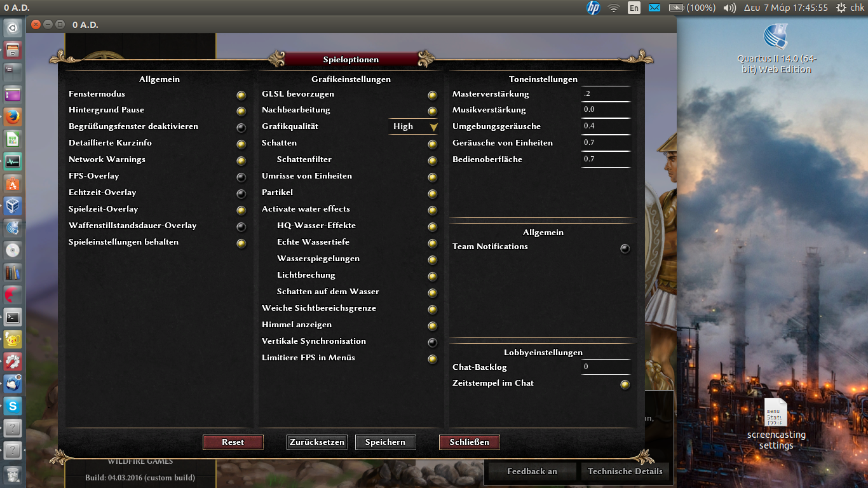Toggle Limitiere FPS in Menüs
The image size is (868, 488).
point(433,359)
